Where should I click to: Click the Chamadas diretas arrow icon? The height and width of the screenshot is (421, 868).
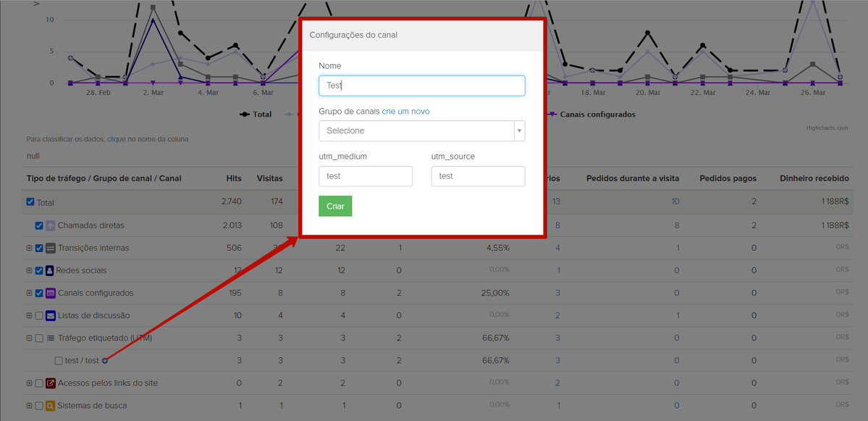(51, 225)
